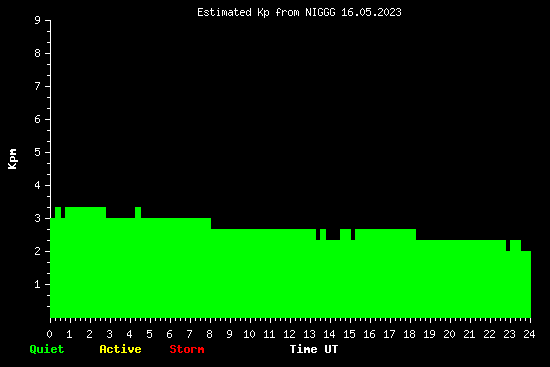Click the hour 0 label on the time axis
550x367 pixels.
tap(49, 334)
